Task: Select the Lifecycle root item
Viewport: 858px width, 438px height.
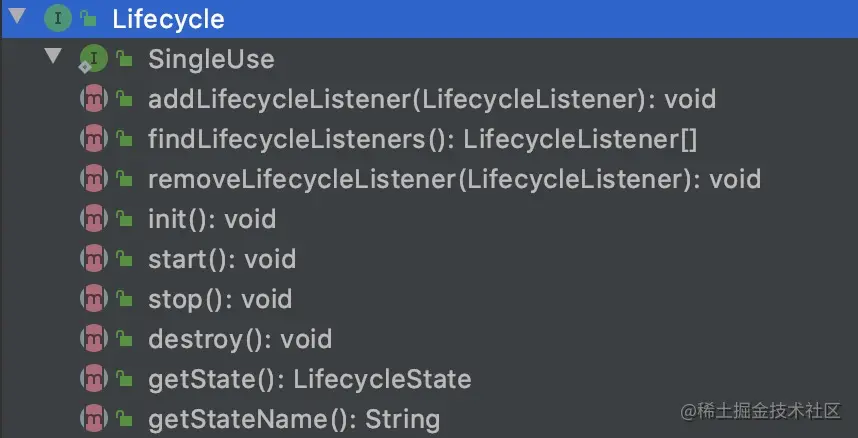Action: coord(168,19)
